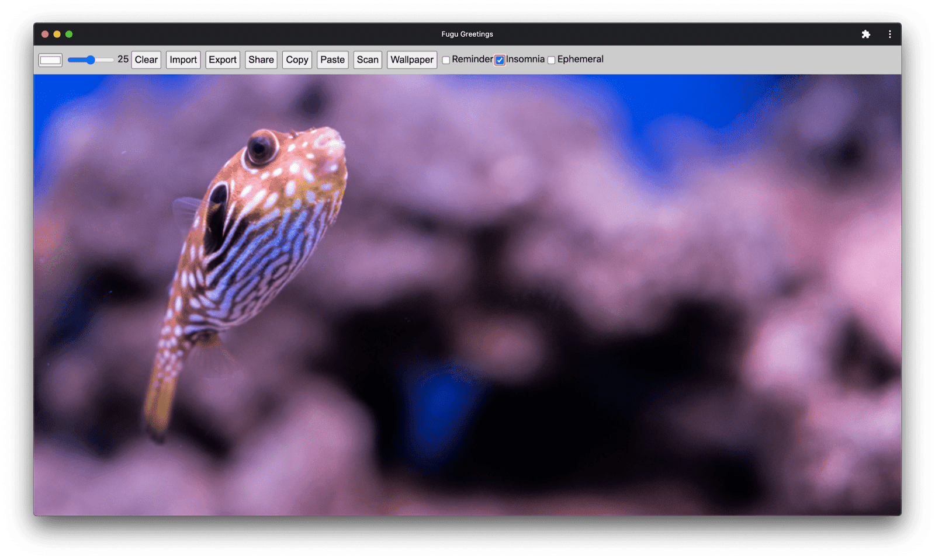Image resolution: width=935 pixels, height=560 pixels.
Task: Share the greeting card
Action: coord(261,60)
